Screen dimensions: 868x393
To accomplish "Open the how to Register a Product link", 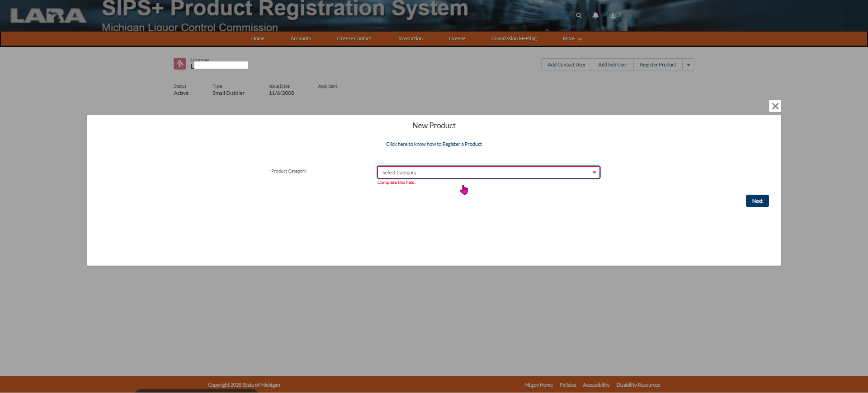I will (x=434, y=144).
